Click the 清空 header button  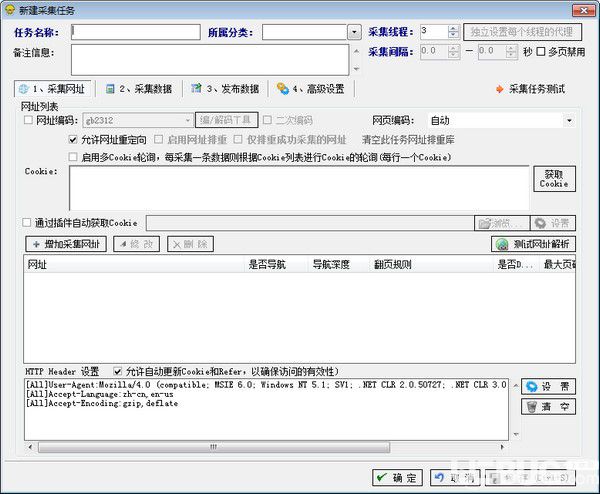[548, 406]
